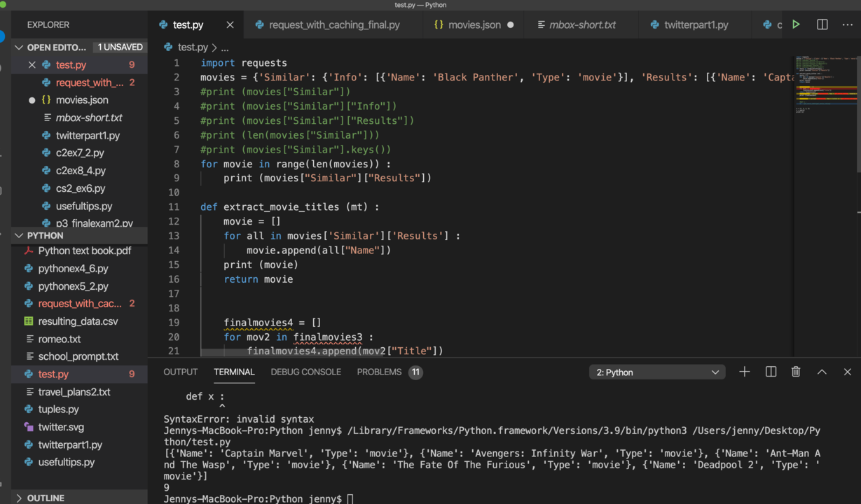Collapse the Open Editors section
Viewport: 861px width, 504px height.
coord(19,48)
